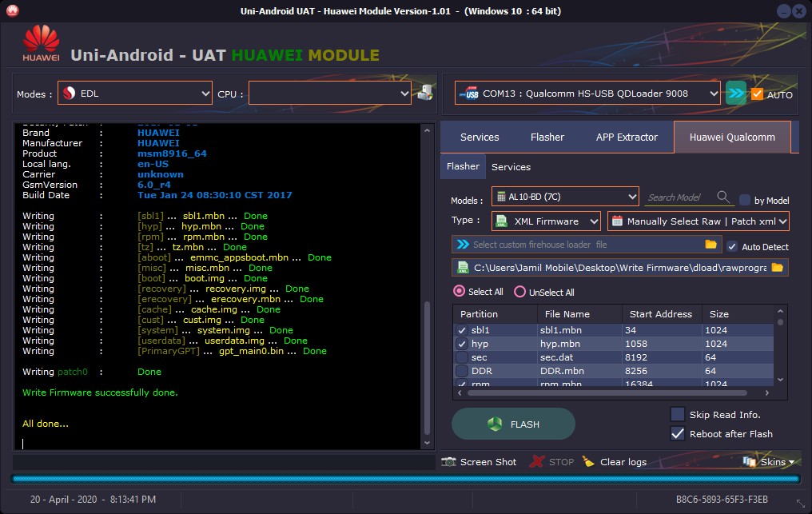Click the Clear logs broom icon
This screenshot has height=514, width=812.
point(588,461)
